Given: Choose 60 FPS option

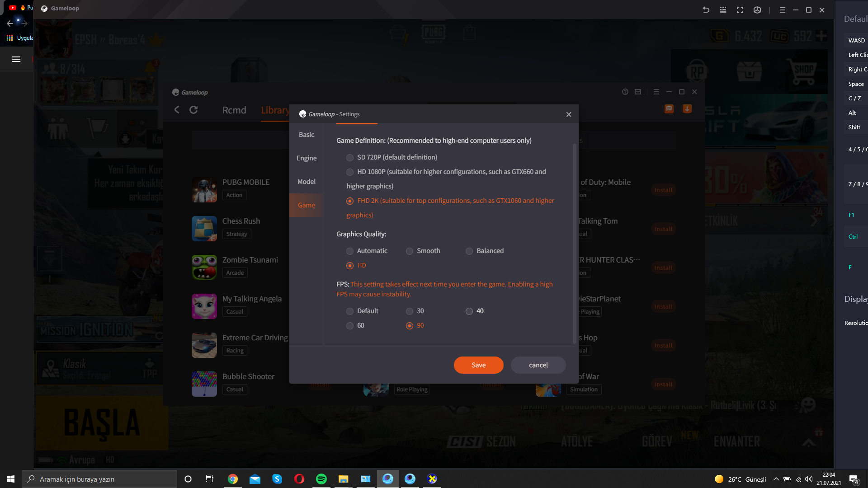Looking at the screenshot, I should tap(350, 326).
